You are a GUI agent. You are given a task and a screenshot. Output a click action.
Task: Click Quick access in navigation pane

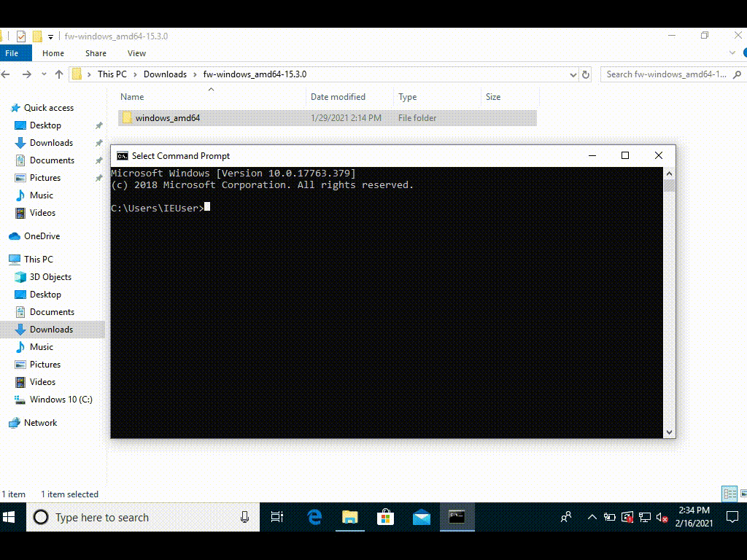tap(49, 108)
